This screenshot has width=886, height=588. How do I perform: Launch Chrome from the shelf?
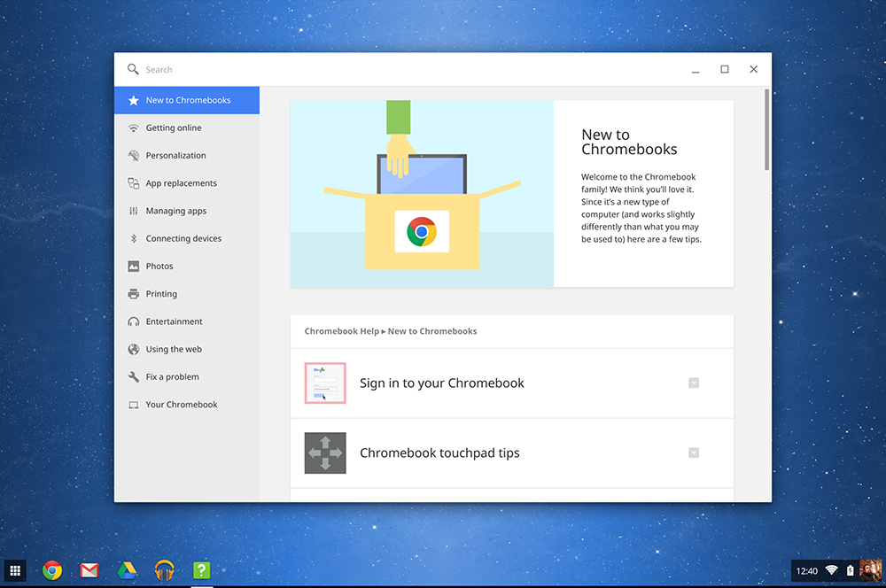(x=52, y=570)
